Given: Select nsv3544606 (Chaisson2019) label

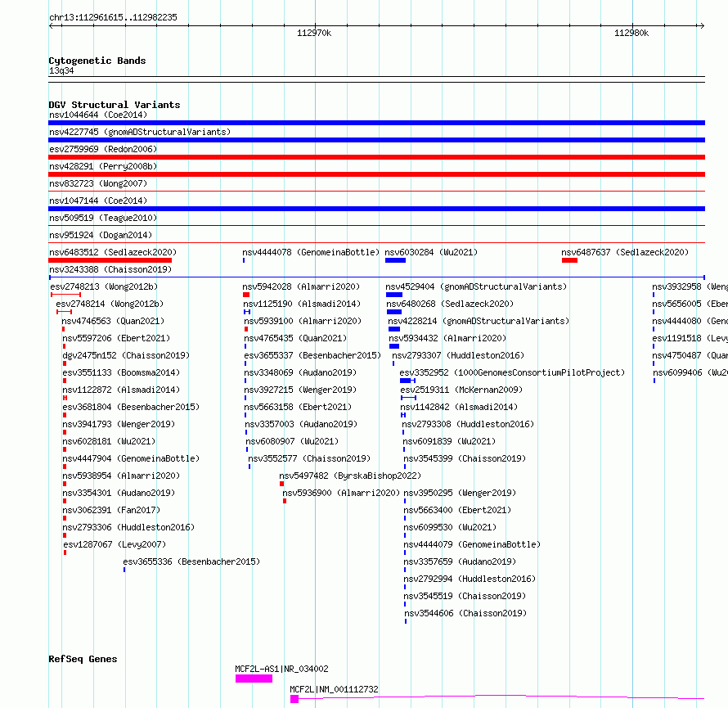Looking at the screenshot, I should tap(465, 613).
